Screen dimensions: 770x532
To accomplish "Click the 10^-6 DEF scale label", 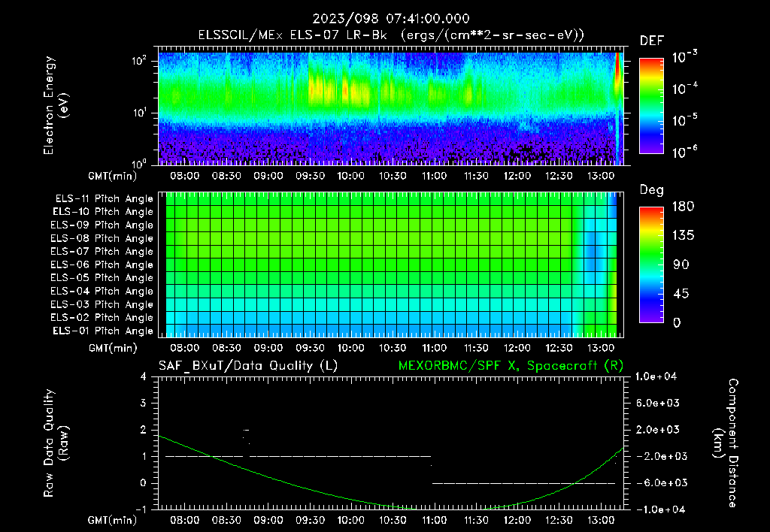I will pyautogui.click(x=684, y=152).
